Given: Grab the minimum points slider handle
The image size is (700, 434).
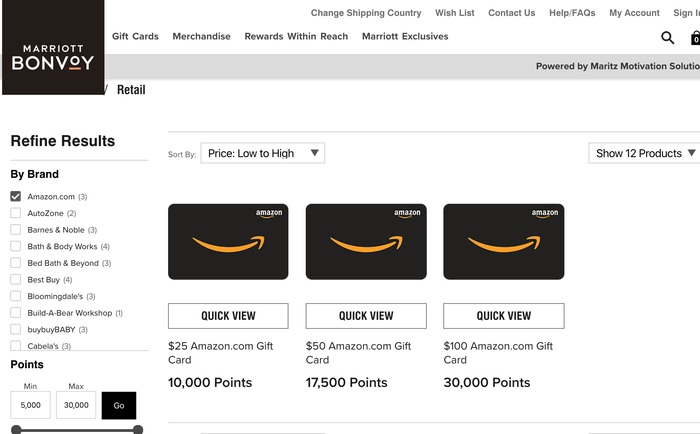Looking at the screenshot, I should (16, 430).
